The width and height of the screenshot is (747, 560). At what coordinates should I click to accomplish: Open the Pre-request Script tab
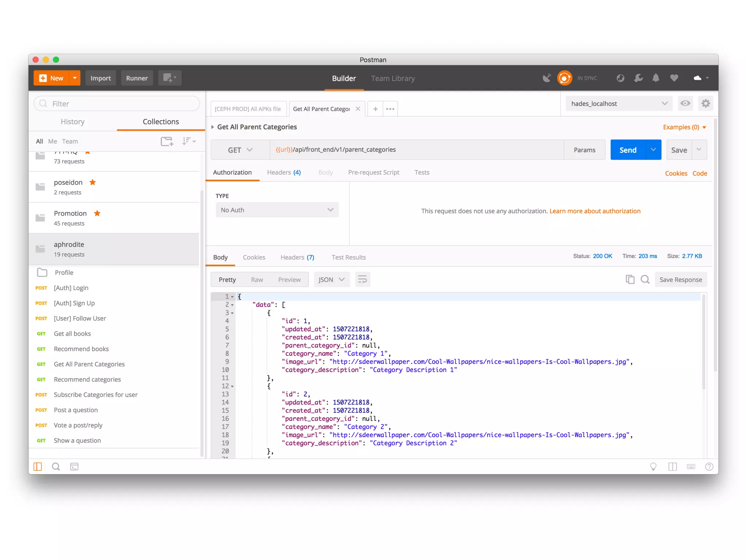[x=373, y=172]
